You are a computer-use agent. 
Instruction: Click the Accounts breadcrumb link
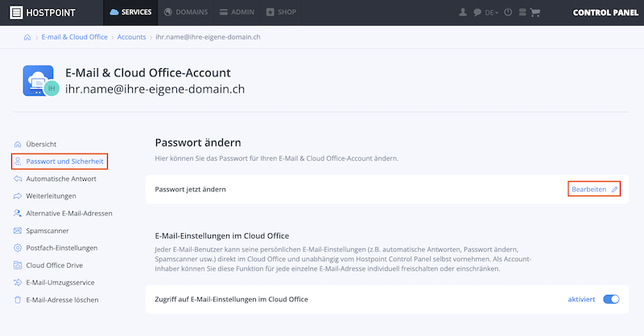point(131,37)
